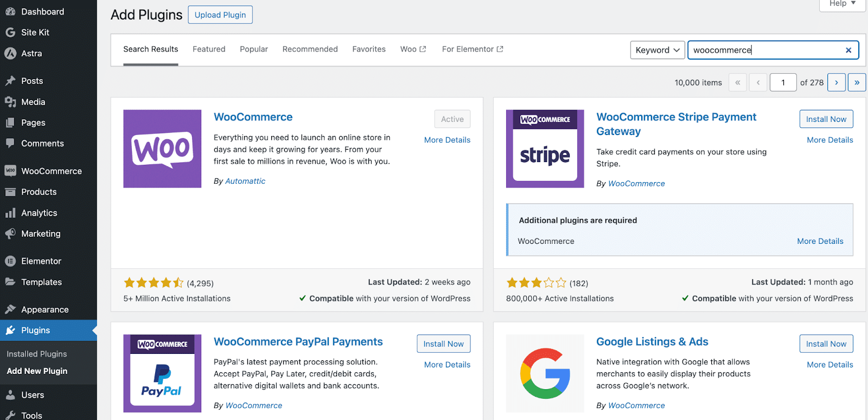Open More Details for WooCommerce PayPal Payments
The height and width of the screenshot is (420, 868).
point(447,365)
